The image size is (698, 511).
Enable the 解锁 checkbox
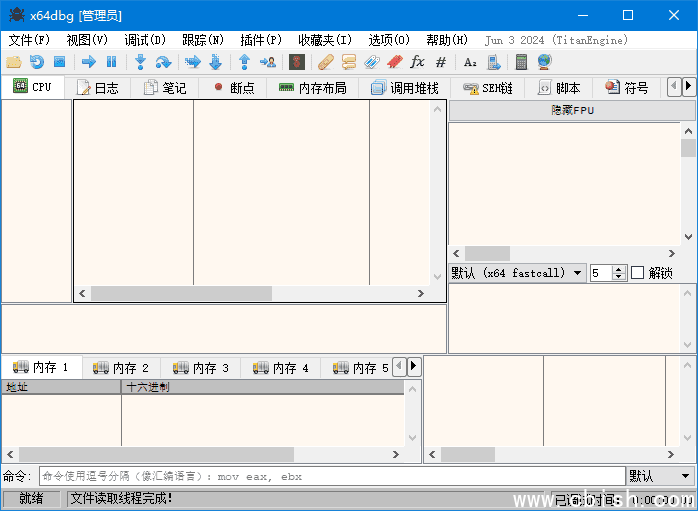click(x=637, y=273)
